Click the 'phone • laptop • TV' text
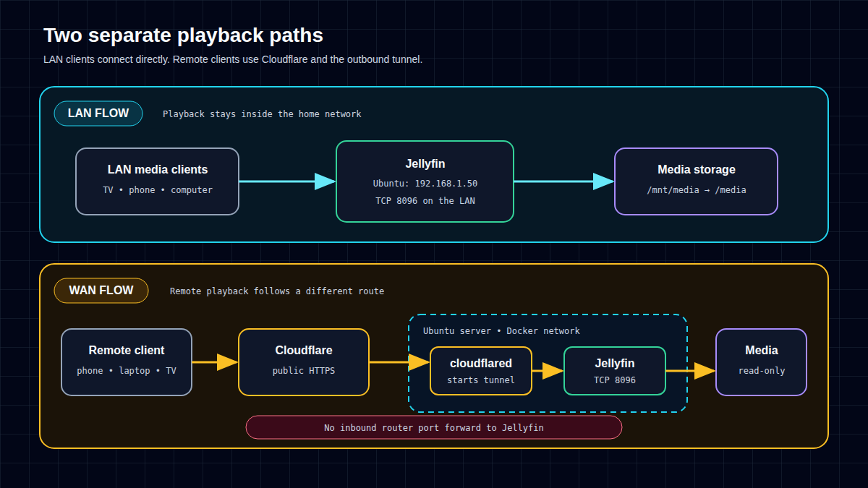Viewport: 868px width, 488px height. pyautogui.click(x=127, y=371)
